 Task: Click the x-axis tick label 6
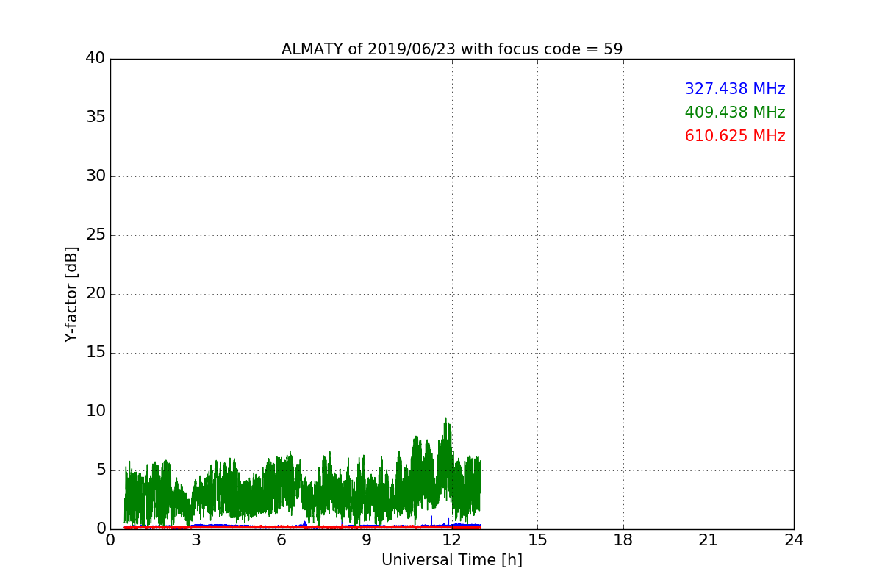[x=282, y=540]
